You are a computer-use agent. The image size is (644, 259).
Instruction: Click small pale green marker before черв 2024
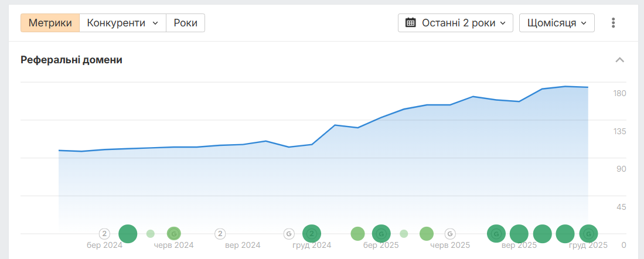(151, 234)
